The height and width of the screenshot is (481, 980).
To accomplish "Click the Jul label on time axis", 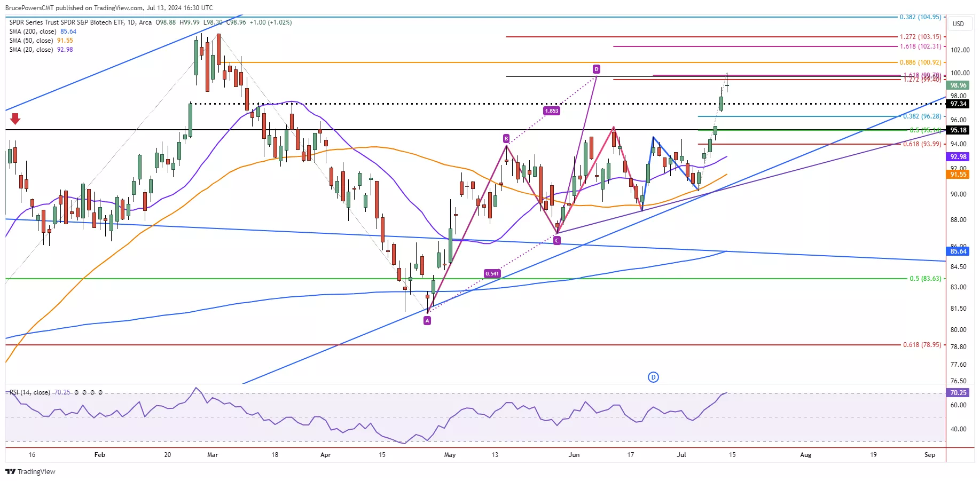I will [x=681, y=455].
